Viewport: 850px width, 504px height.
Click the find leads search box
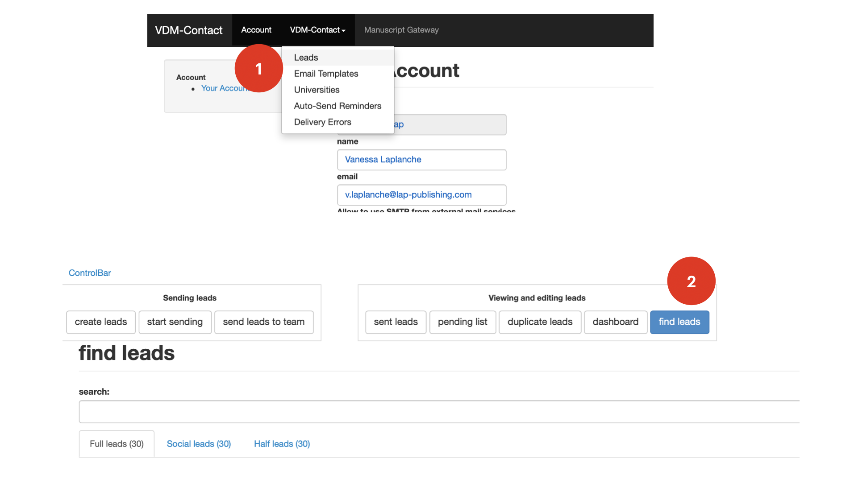(x=437, y=412)
